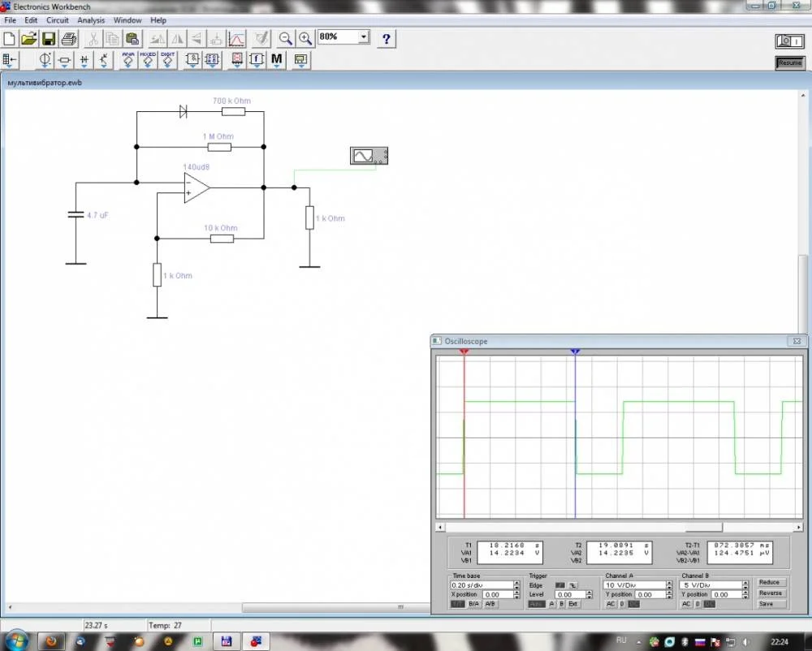812x651 pixels.
Task: Step up Channel B V/Div setting
Action: pos(747,582)
